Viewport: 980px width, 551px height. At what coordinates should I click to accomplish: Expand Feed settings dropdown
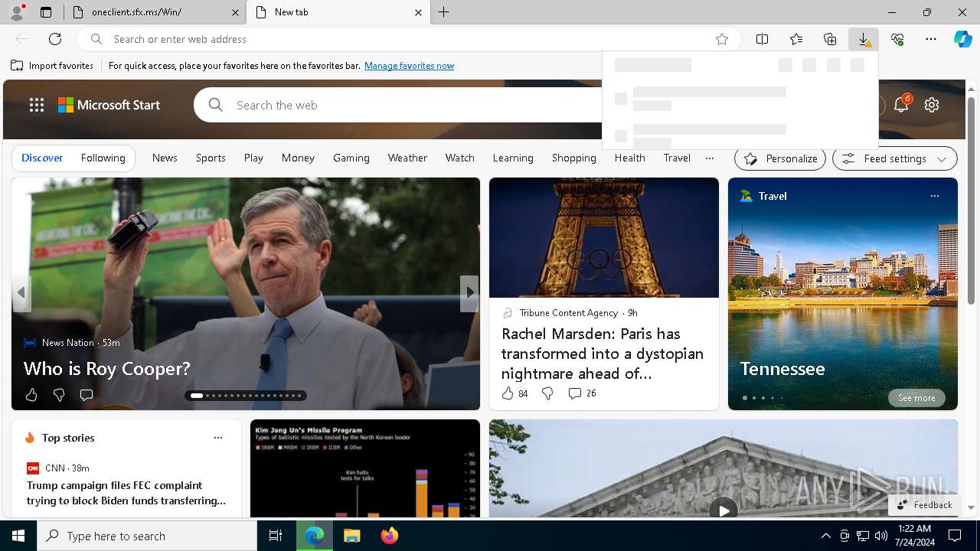click(895, 158)
